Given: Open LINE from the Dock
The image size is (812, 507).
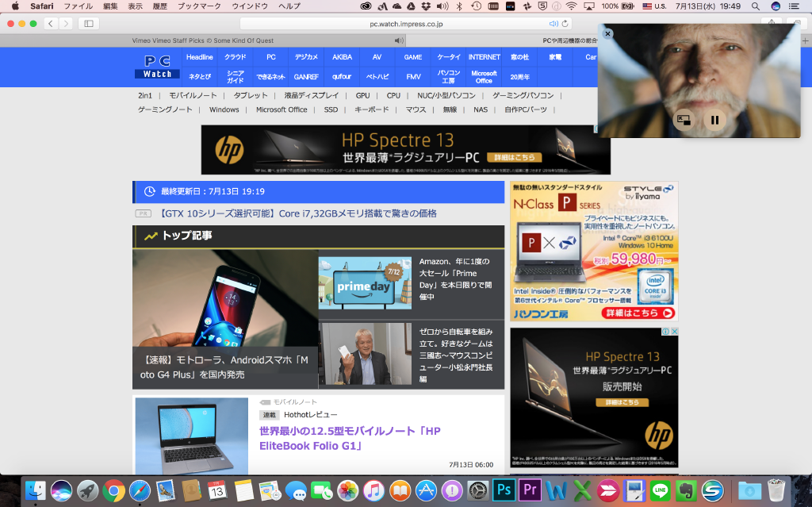Looking at the screenshot, I should tap(661, 490).
